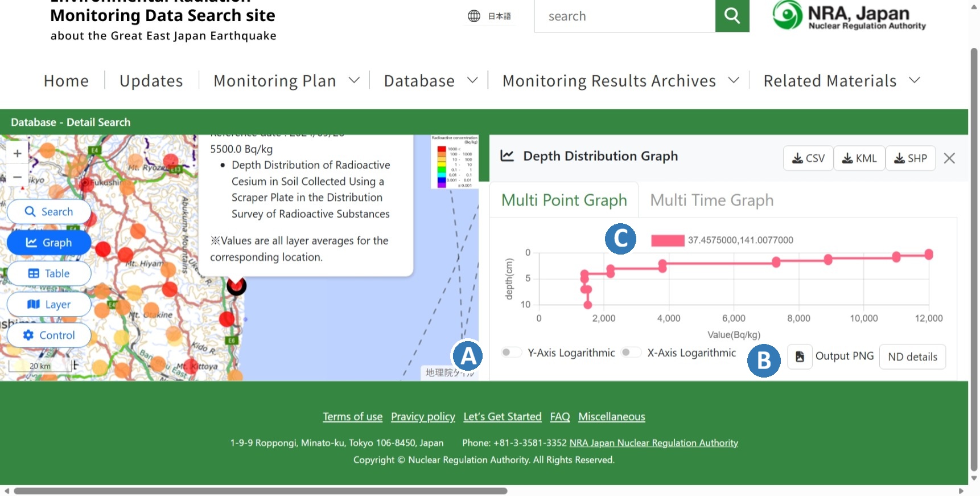The image size is (980, 496).
Task: Download graph data as SHP
Action: [x=910, y=158]
